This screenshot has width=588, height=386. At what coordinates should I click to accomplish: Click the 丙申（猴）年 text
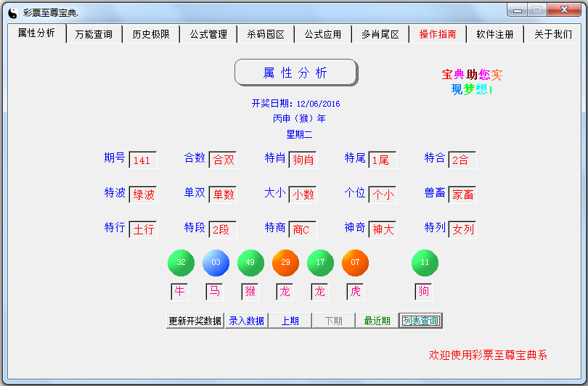point(299,119)
